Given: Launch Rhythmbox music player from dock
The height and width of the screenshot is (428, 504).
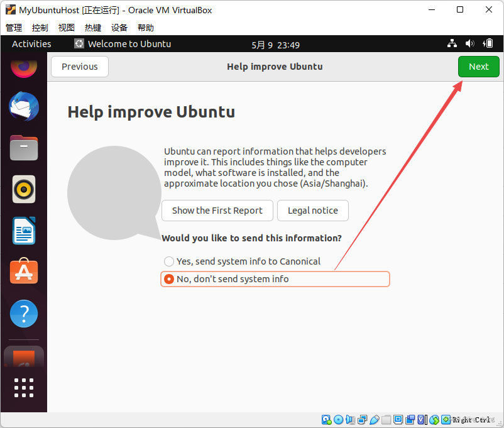Looking at the screenshot, I should (x=24, y=189).
